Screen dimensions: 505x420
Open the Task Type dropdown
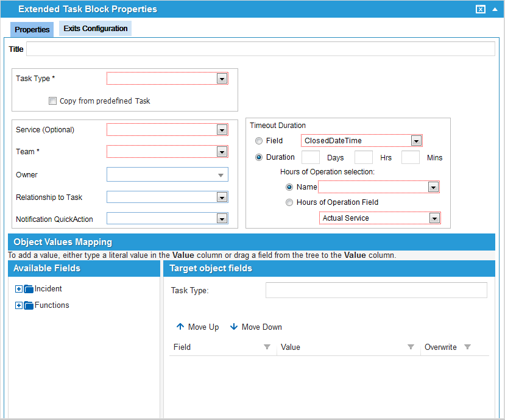(222, 79)
